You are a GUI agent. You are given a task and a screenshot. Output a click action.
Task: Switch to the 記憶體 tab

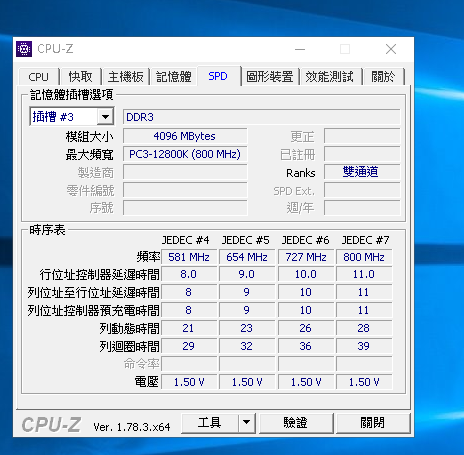[174, 77]
